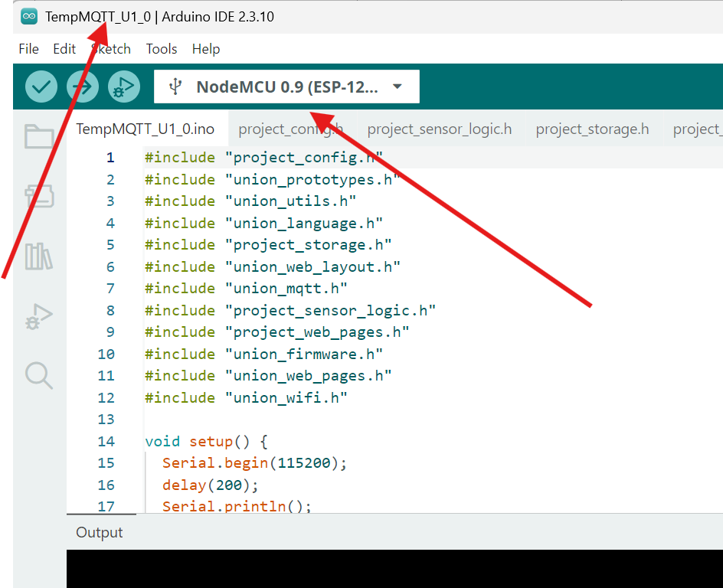Switch to the project_storage.h tab
Image resolution: width=723 pixels, height=588 pixels.
tap(592, 129)
